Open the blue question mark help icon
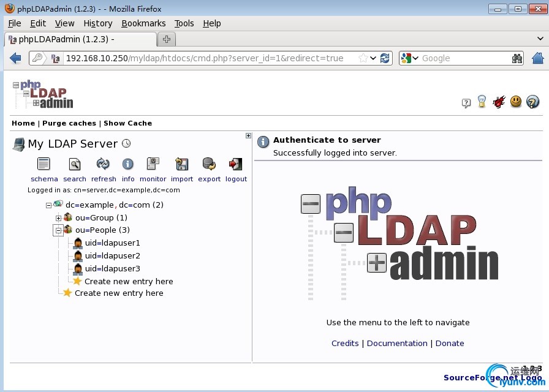The image size is (549, 392). coord(532,102)
